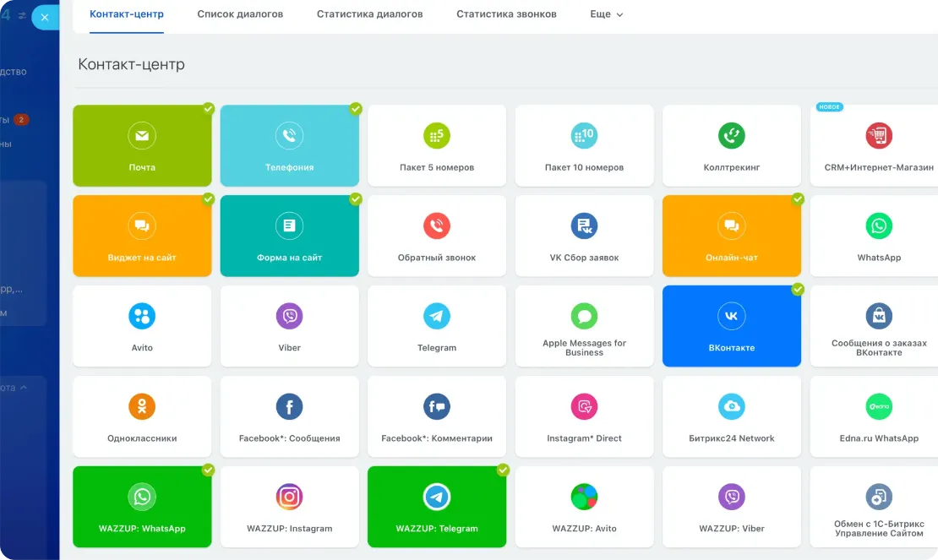Open the Статистика звонков tab
938x560 pixels.
point(506,14)
